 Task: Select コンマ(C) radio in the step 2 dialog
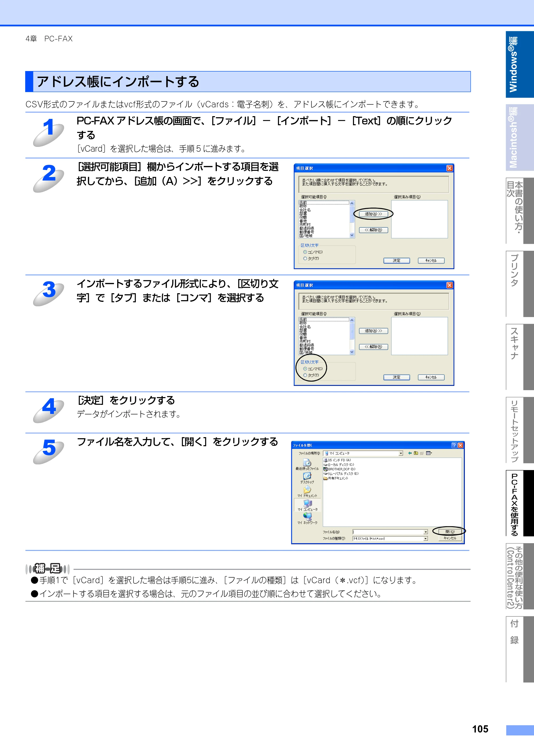click(x=313, y=252)
